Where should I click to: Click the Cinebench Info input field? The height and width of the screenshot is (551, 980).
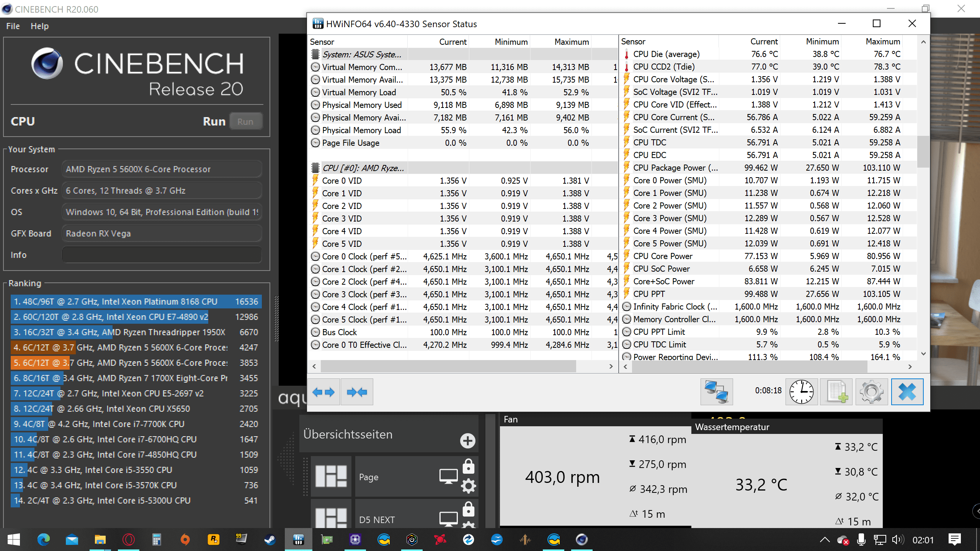pyautogui.click(x=162, y=255)
